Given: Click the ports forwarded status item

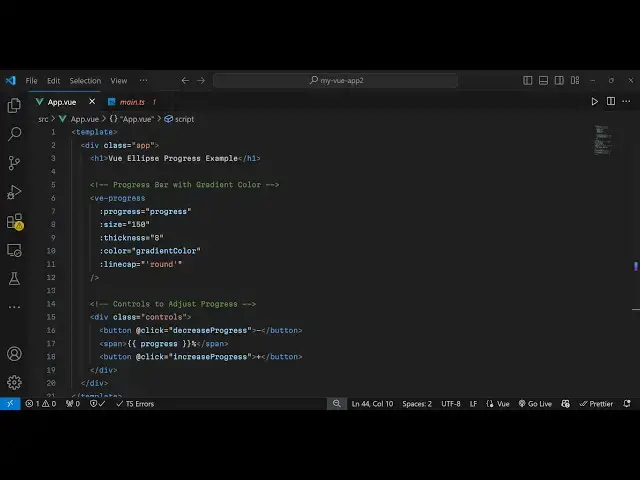Looking at the screenshot, I should [x=73, y=404].
